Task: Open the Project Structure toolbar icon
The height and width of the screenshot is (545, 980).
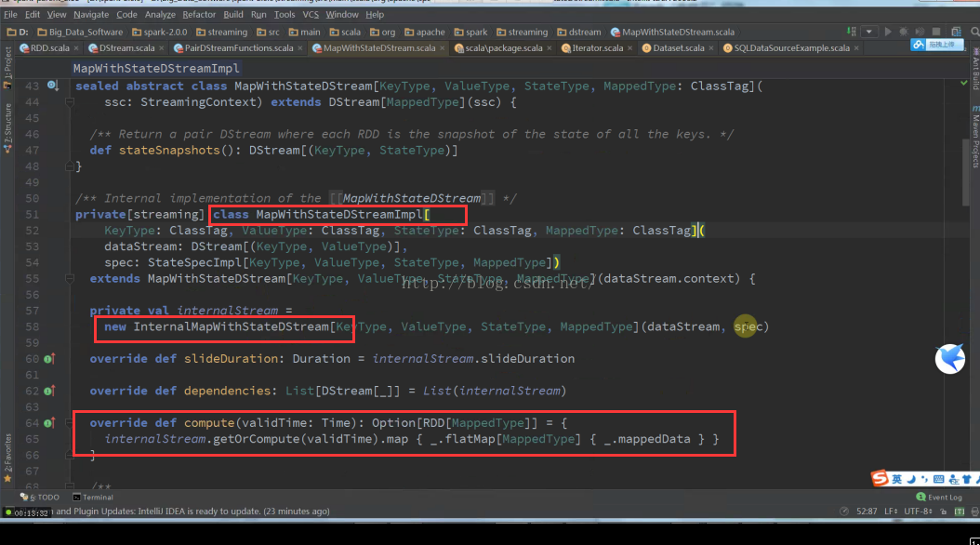Action: (956, 32)
